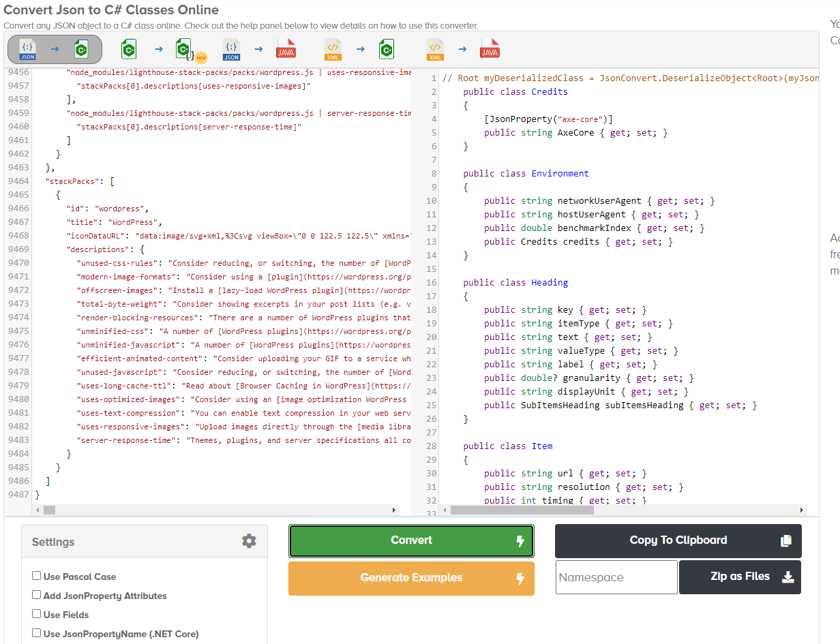Click the left arrow of the C# output scrollbar
Viewport: 840px width, 644px height.
pyautogui.click(x=445, y=510)
